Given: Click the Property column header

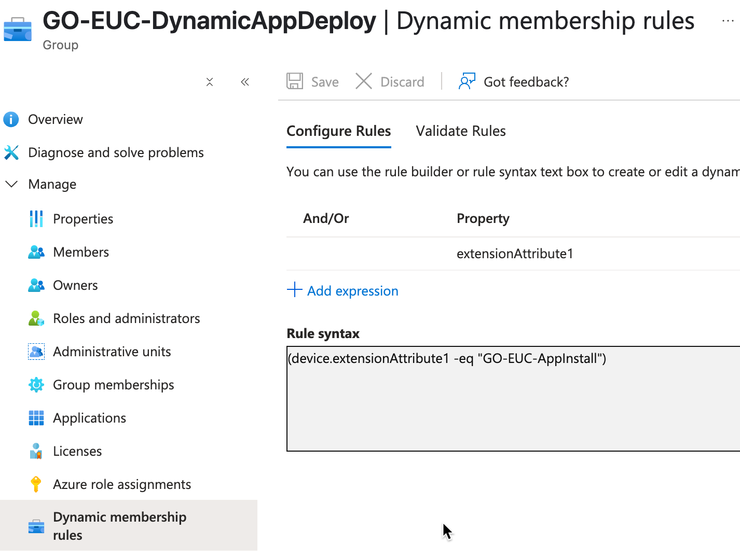Looking at the screenshot, I should (483, 218).
